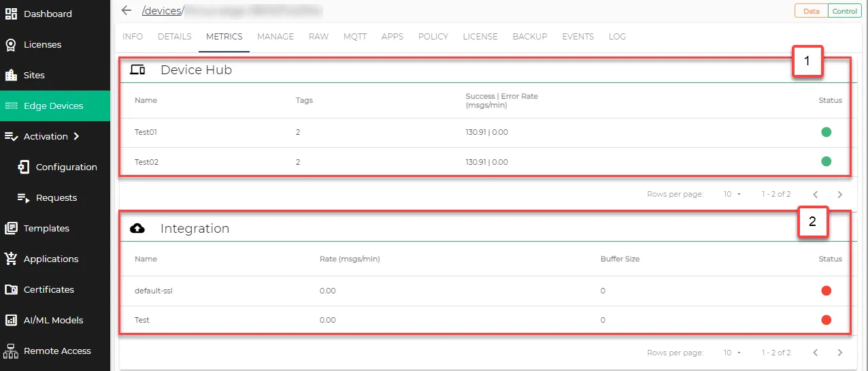Open the EVENTS tab
Image resolution: width=868 pixels, height=371 pixels.
click(578, 37)
